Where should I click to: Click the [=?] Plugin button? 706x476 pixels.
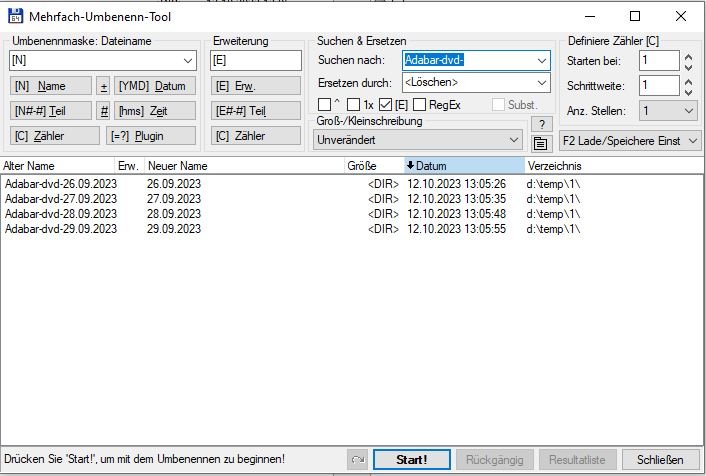[x=151, y=136]
